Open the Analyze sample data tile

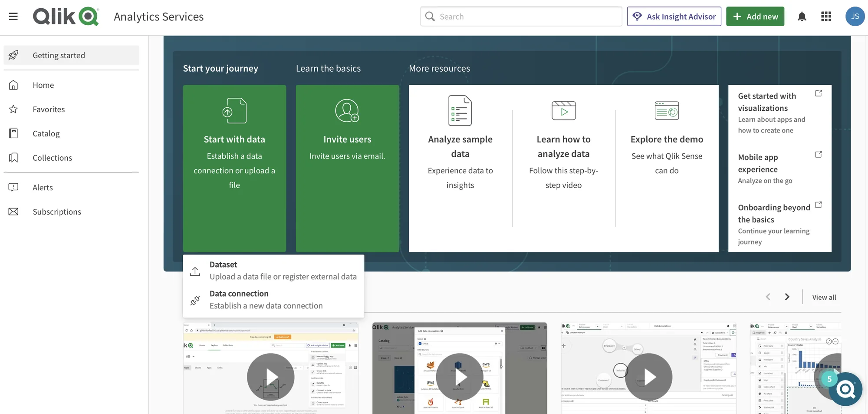[x=460, y=168]
